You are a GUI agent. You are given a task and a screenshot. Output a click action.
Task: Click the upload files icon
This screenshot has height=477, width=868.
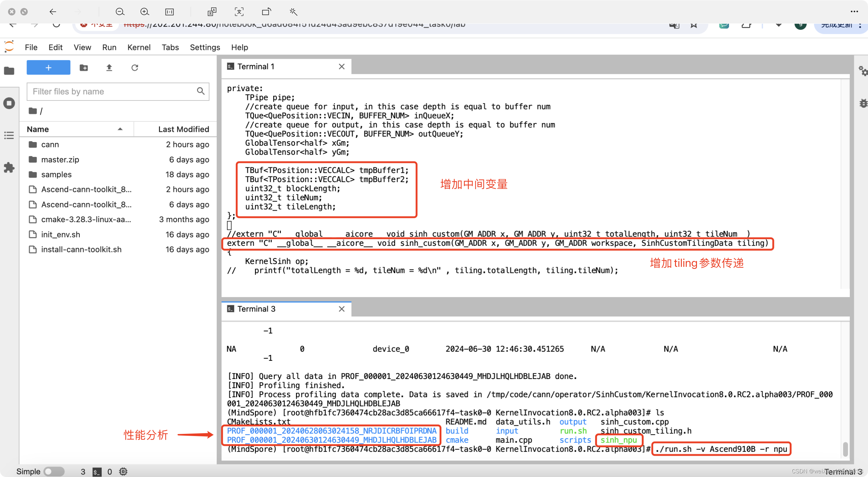pos(109,68)
